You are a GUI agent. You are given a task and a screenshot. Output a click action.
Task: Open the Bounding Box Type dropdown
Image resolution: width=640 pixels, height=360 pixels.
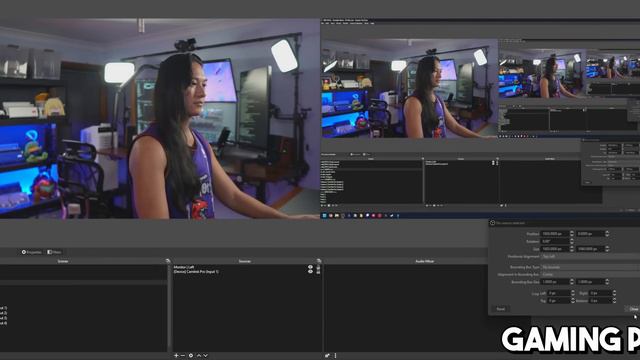pos(590,267)
